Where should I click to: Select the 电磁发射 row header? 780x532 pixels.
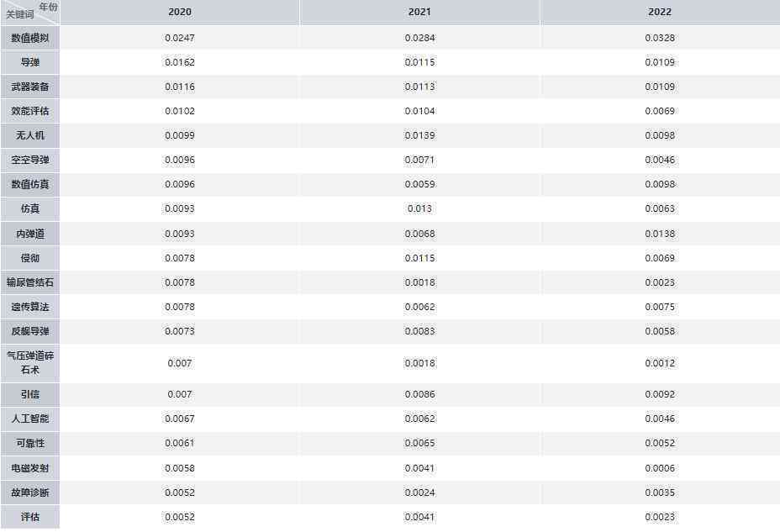click(30, 468)
